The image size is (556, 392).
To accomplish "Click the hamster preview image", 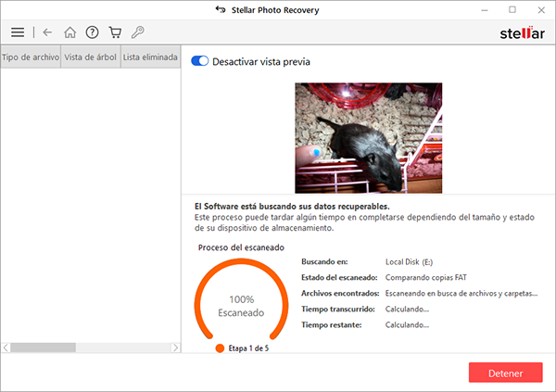I will (368, 137).
